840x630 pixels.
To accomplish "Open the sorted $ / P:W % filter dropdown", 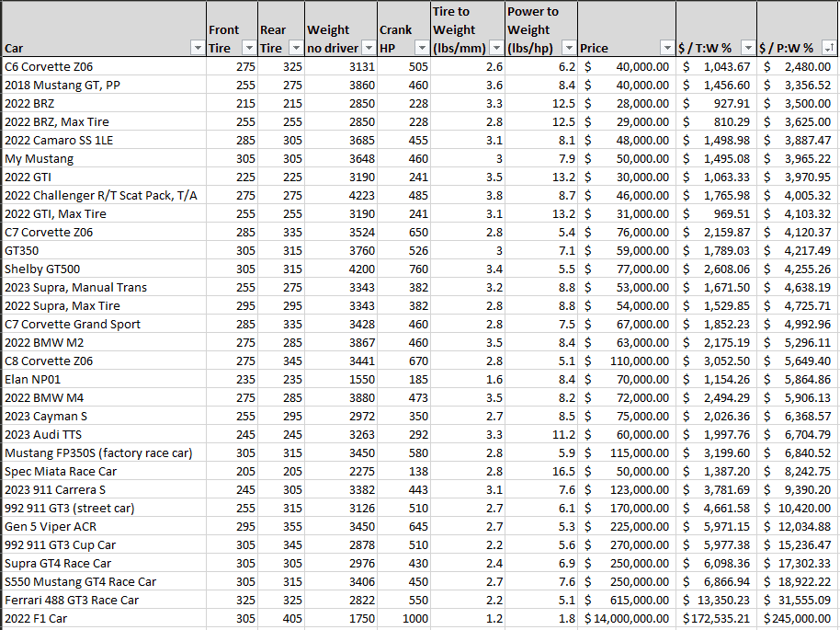I will (829, 48).
